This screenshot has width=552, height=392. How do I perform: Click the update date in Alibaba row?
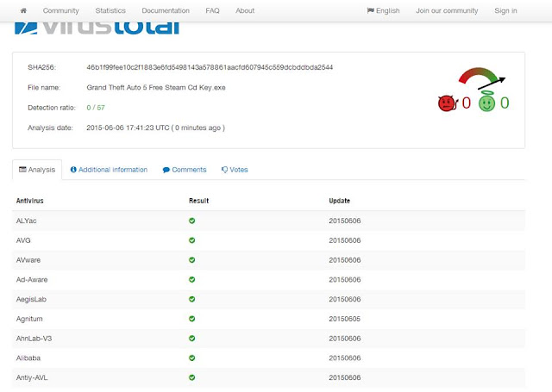click(x=345, y=358)
